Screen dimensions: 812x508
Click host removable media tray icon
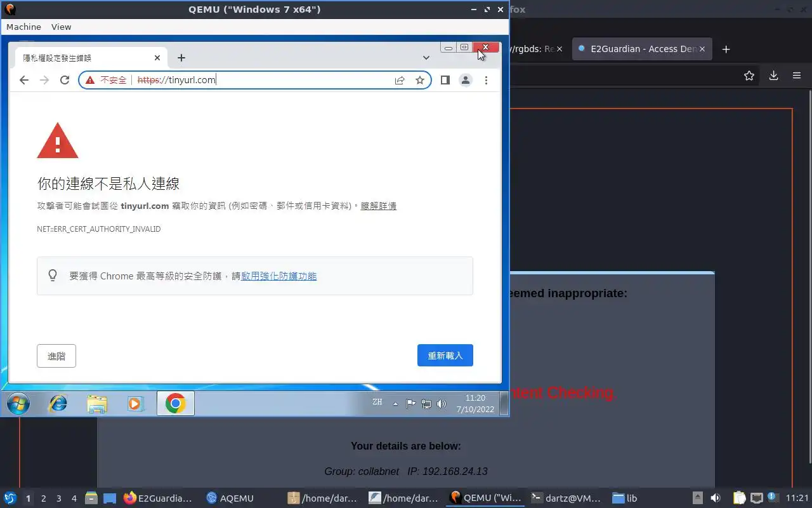[x=697, y=498]
